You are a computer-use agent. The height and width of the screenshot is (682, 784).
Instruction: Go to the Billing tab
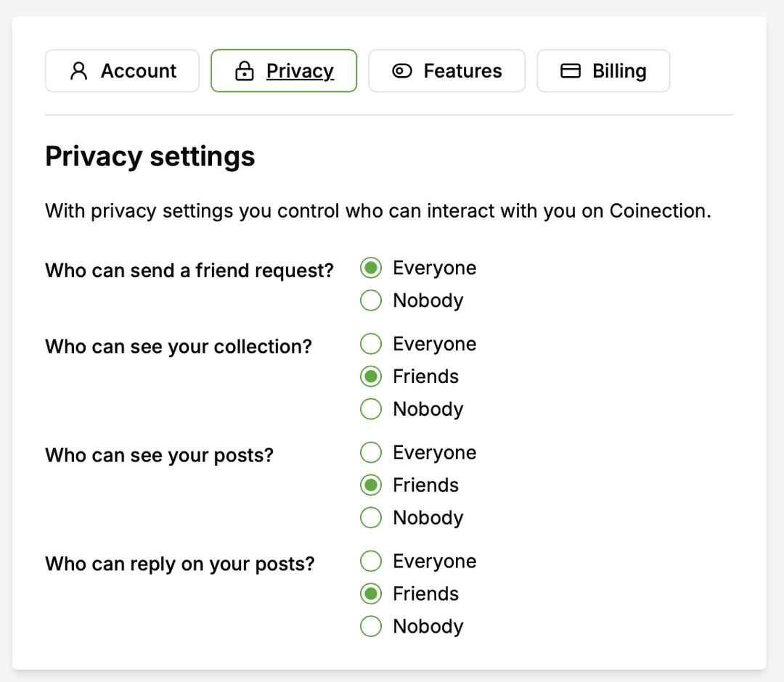(603, 70)
